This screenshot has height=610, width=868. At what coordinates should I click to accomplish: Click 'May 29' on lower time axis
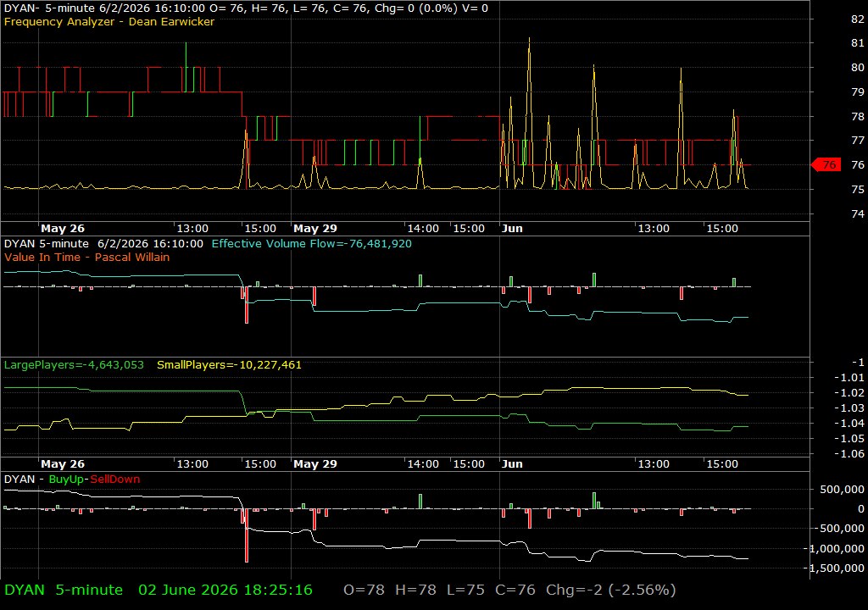[315, 464]
